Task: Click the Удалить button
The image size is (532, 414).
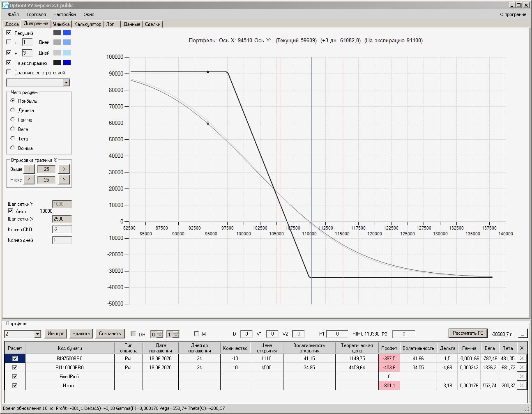Action: [81, 333]
